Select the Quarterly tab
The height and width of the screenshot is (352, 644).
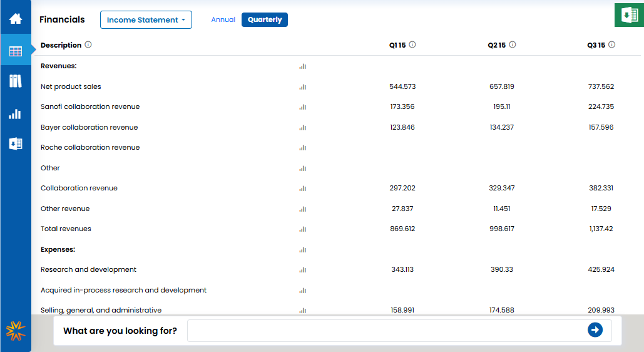265,20
